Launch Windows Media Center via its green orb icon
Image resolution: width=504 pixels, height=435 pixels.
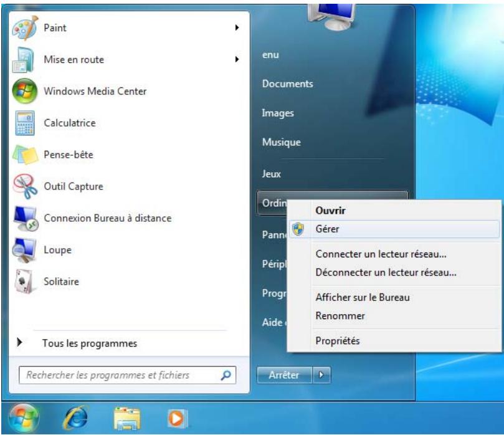click(24, 91)
